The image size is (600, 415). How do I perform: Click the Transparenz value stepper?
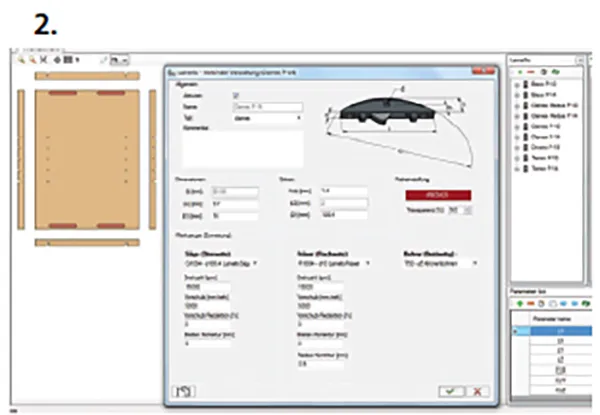pos(466,211)
